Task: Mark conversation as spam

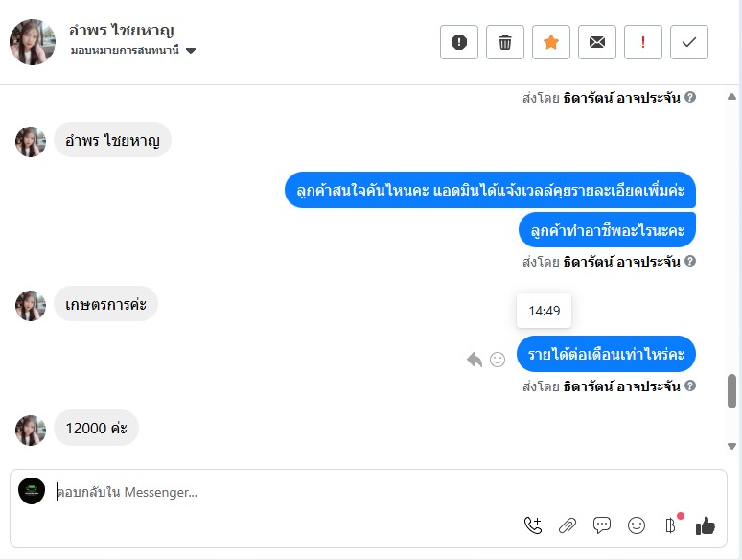Action: 459,42
